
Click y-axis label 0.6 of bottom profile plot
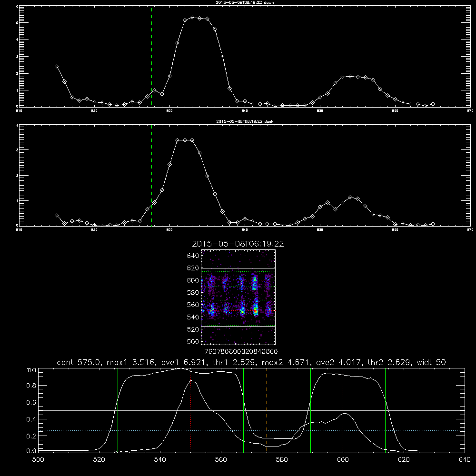click(x=31, y=402)
